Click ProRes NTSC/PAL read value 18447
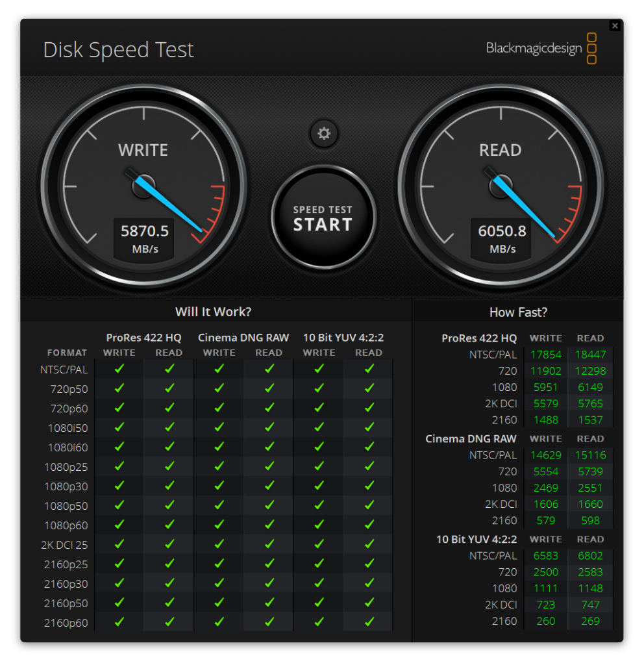 pos(590,355)
